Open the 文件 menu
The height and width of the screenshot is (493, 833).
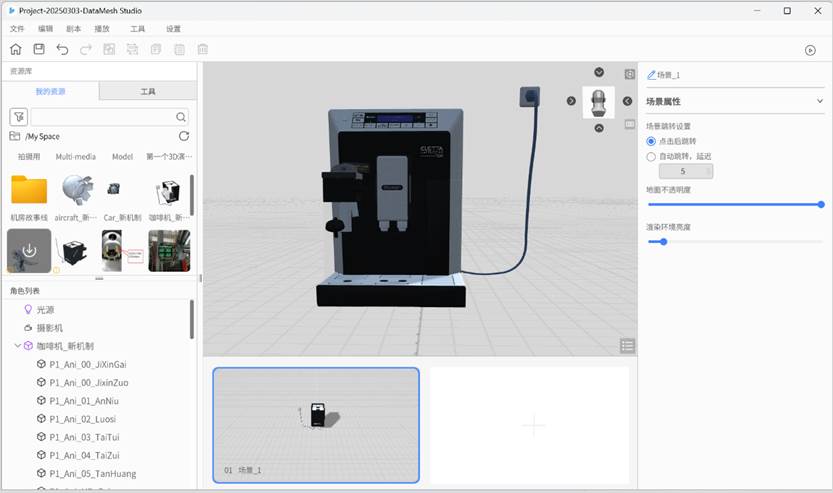[x=17, y=29]
